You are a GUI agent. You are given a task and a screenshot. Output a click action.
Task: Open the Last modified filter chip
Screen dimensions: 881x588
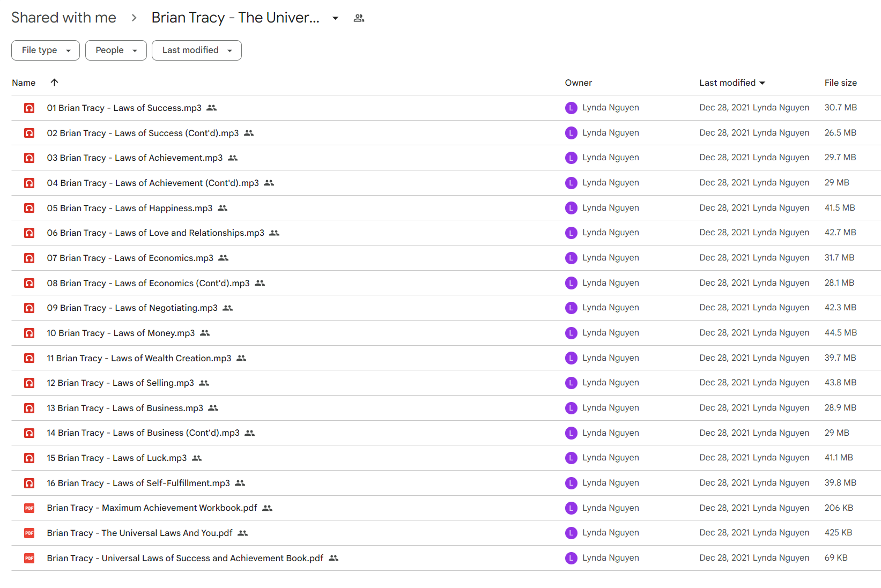(x=197, y=50)
